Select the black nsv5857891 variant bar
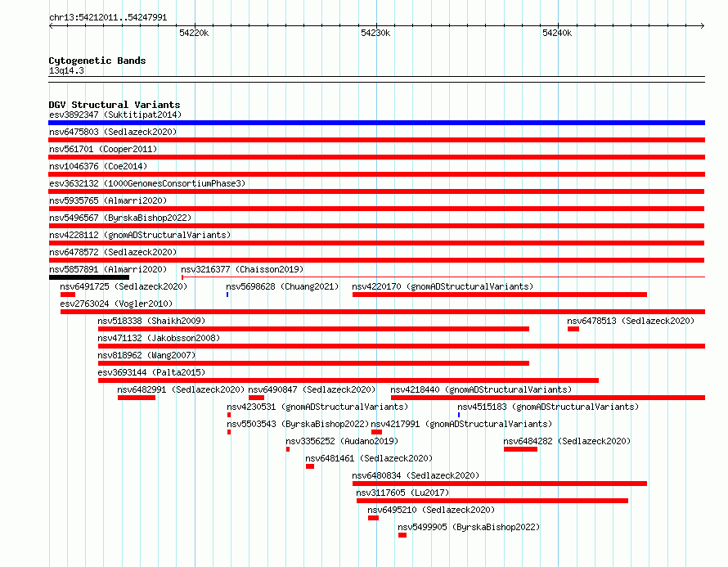The image size is (728, 567). point(89,277)
